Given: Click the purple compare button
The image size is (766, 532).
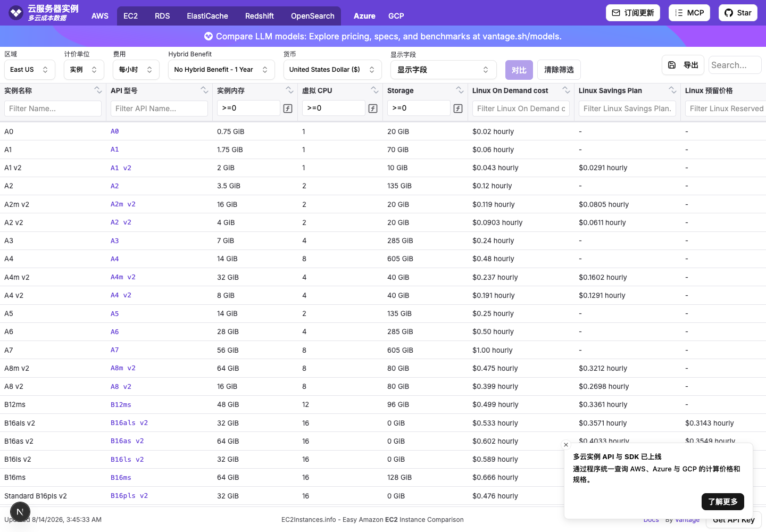Looking at the screenshot, I should 519,70.
